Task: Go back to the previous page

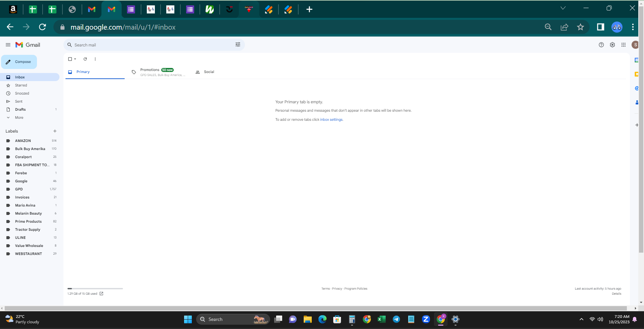Action: coord(10,27)
